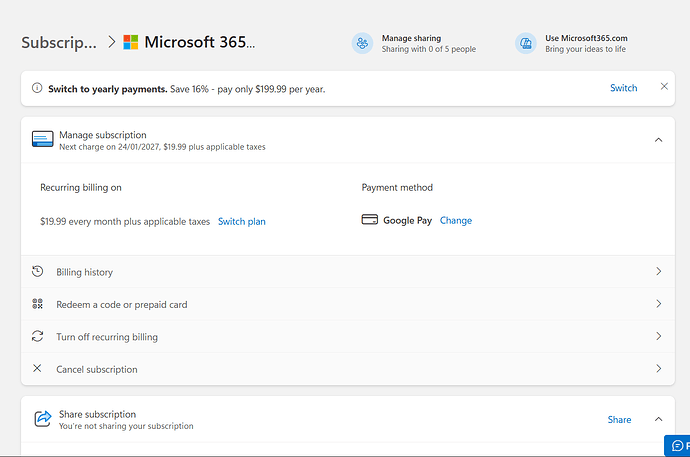Click the Manage subscription card icon
Screen dimensions: 690x457
(42, 140)
